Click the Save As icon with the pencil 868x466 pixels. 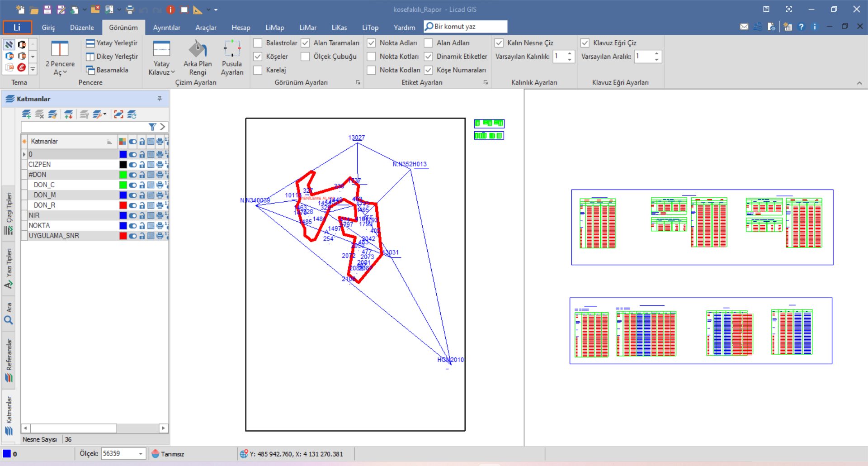61,9
